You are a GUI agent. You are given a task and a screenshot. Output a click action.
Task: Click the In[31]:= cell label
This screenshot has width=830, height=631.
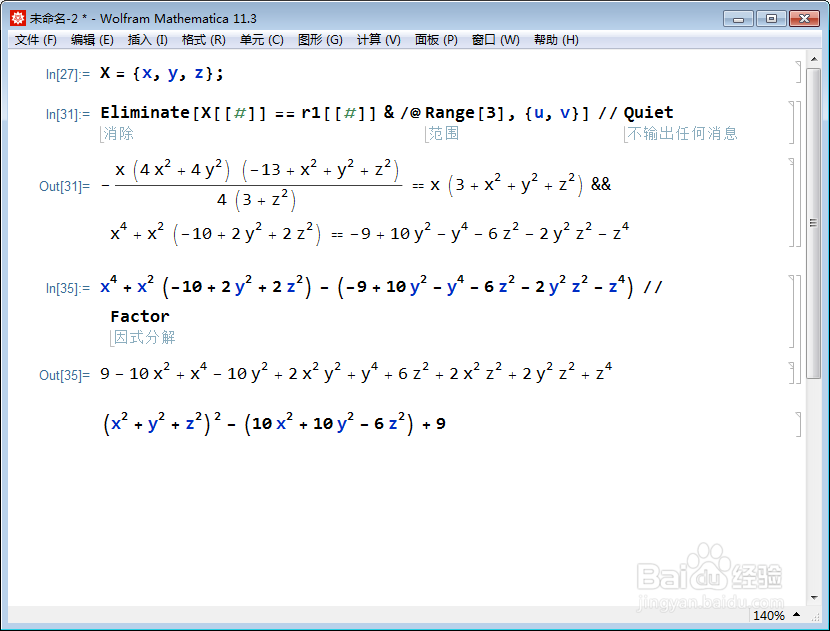[68, 114]
